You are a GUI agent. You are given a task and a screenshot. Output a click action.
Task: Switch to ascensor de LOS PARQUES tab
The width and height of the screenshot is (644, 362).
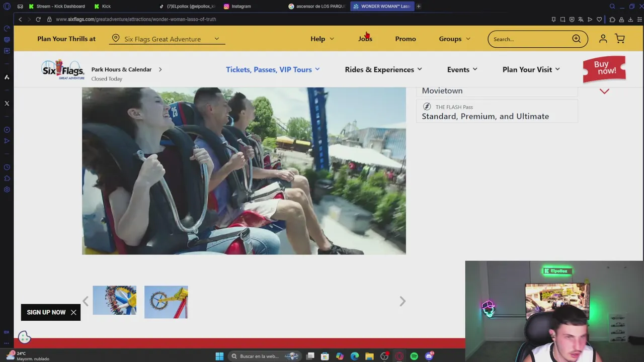coord(317,7)
